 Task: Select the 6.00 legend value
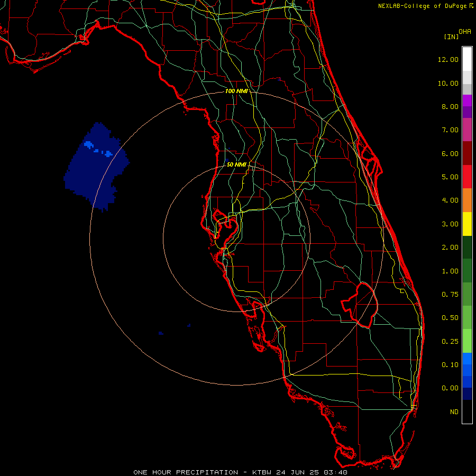[450, 153]
